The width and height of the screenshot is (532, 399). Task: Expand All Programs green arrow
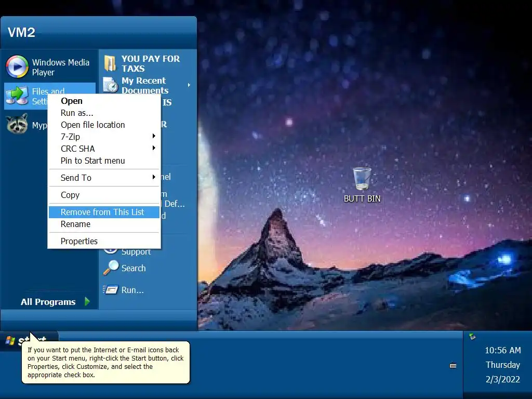(x=87, y=301)
